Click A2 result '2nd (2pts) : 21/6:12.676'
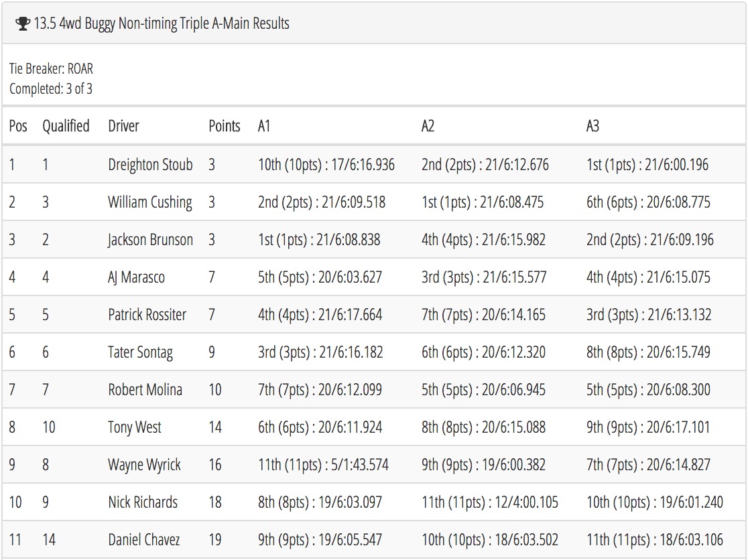Screen dimensions: 748x560 [485, 164]
